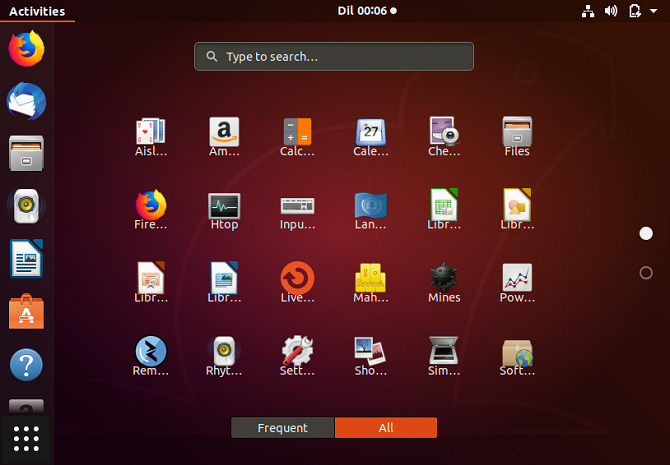Screen dimensions: 670x465
Task: Open the Simple Scan scanner app
Action: pos(444,356)
